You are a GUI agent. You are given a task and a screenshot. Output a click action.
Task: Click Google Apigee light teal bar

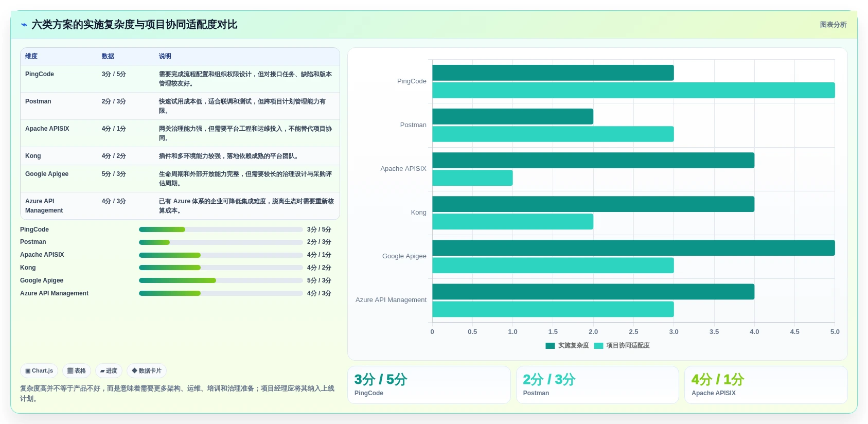[x=553, y=266]
